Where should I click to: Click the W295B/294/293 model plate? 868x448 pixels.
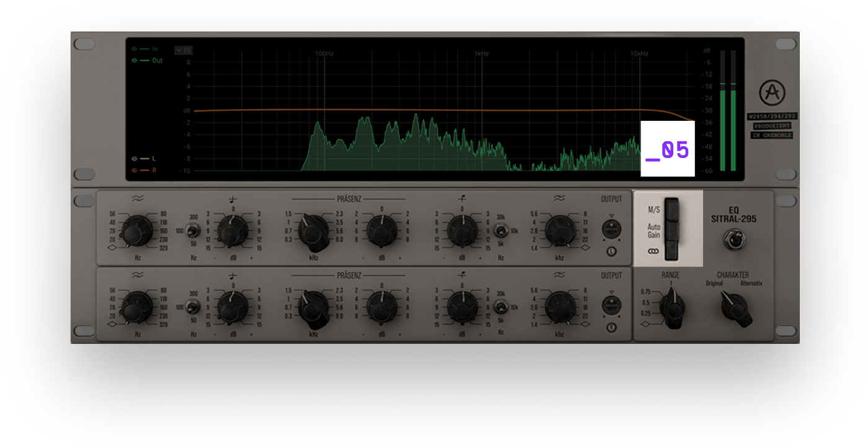[x=772, y=116]
